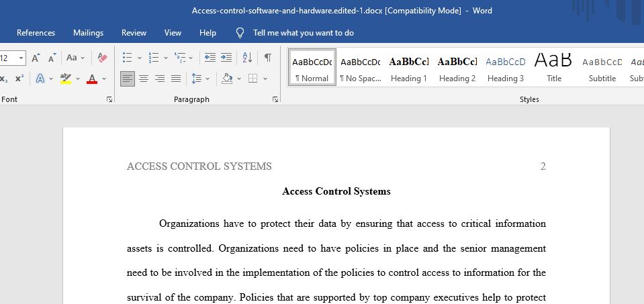Apply the Heading 3 style
Screen dimensions: 644x304
point(506,67)
